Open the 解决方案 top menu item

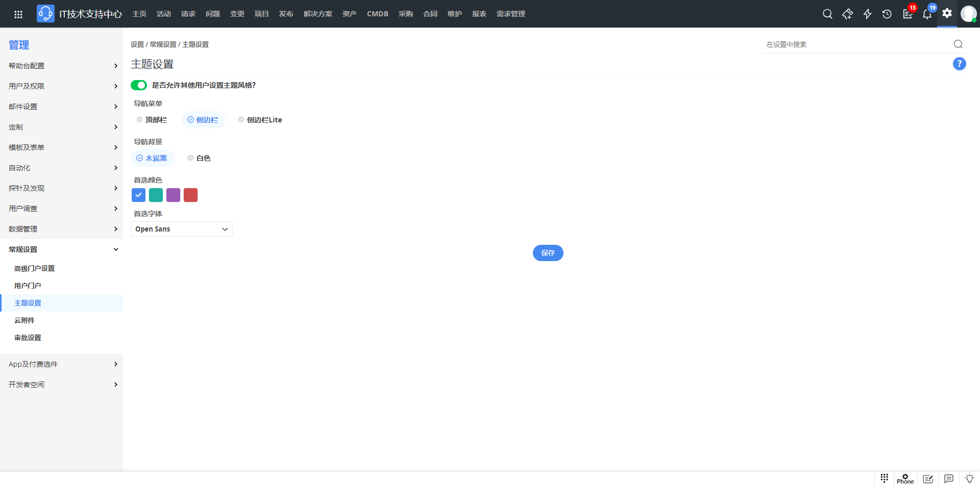[x=317, y=14]
